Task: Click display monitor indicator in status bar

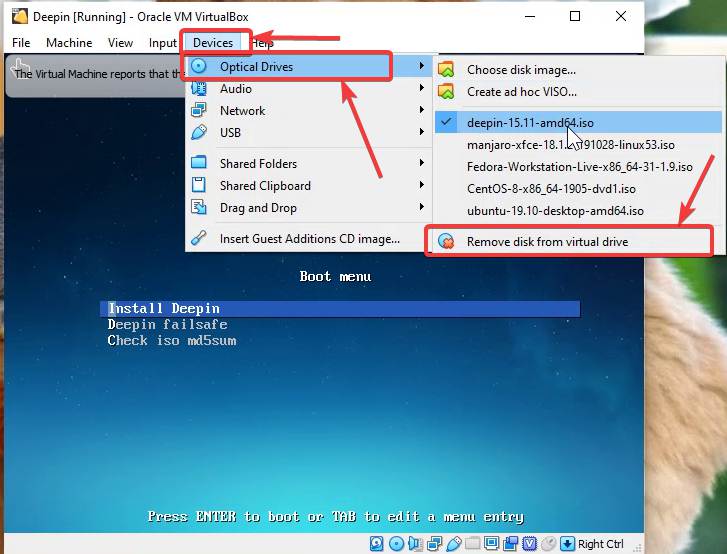Action: 491,544
